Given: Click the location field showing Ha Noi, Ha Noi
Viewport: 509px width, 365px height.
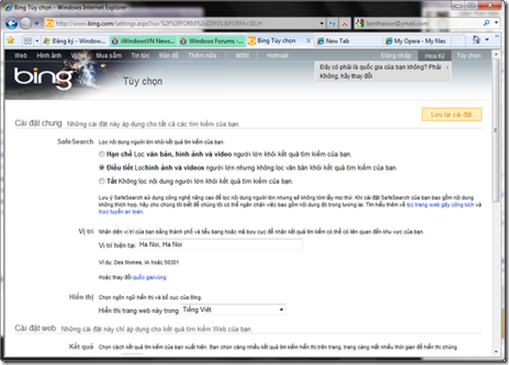Looking at the screenshot, I should click(x=220, y=244).
